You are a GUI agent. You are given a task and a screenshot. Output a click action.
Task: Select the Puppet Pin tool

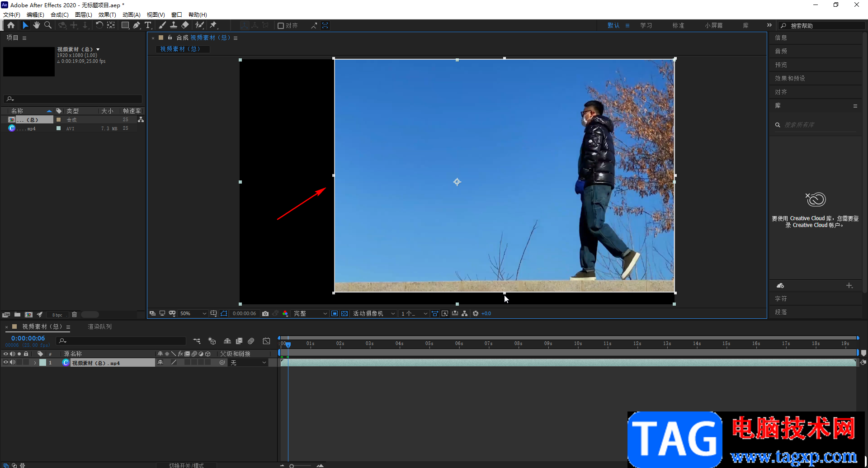[213, 25]
